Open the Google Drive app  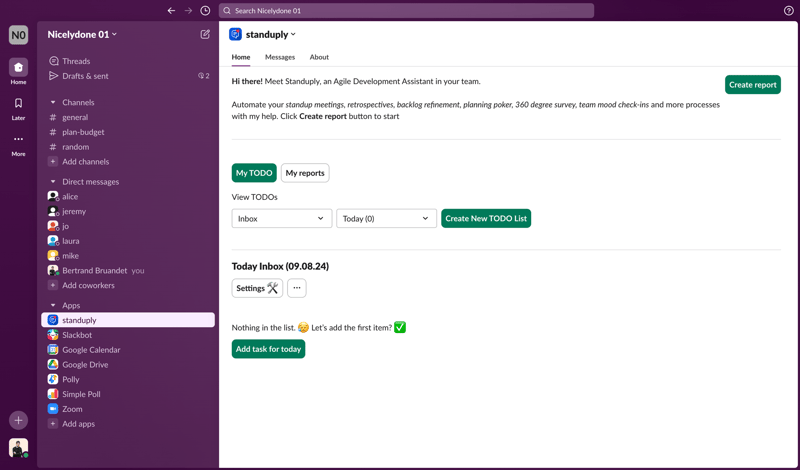coord(128,364)
